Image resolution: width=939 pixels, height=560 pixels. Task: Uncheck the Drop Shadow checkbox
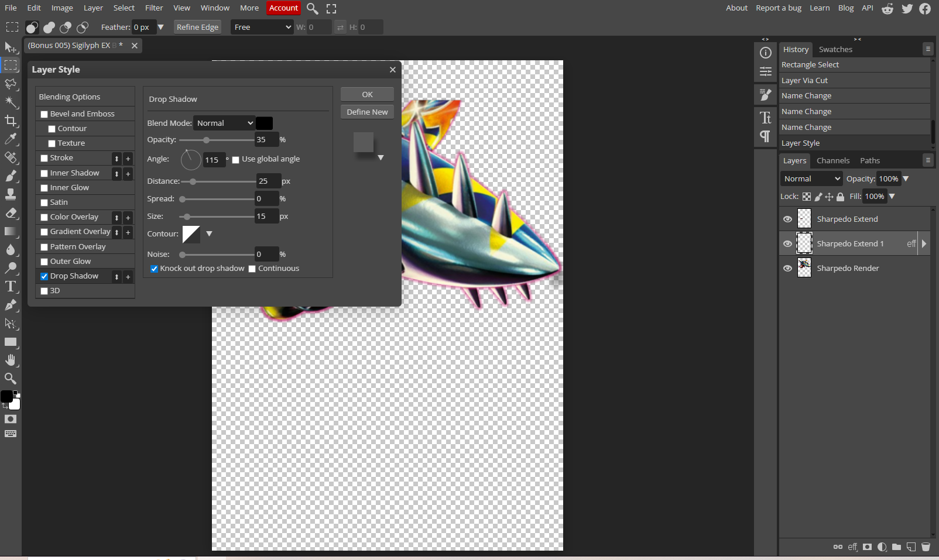click(x=44, y=276)
